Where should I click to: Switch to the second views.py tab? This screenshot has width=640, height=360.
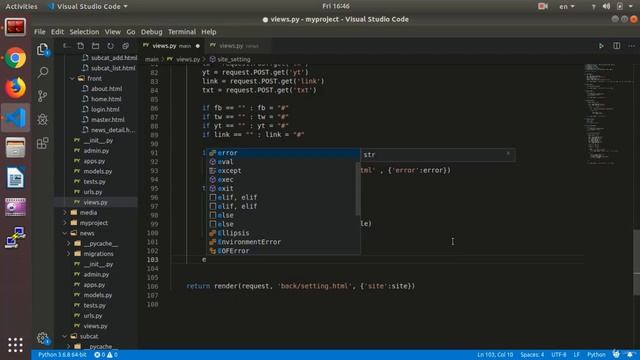coord(238,46)
